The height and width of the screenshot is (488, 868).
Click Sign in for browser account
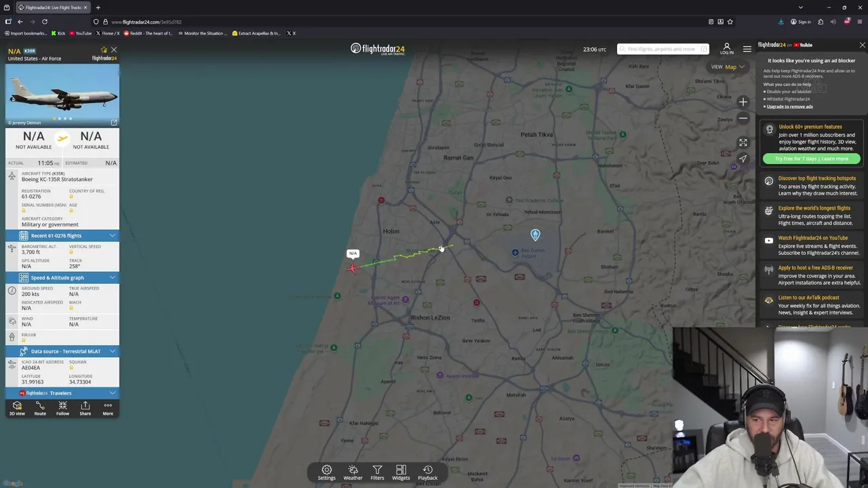[801, 22]
